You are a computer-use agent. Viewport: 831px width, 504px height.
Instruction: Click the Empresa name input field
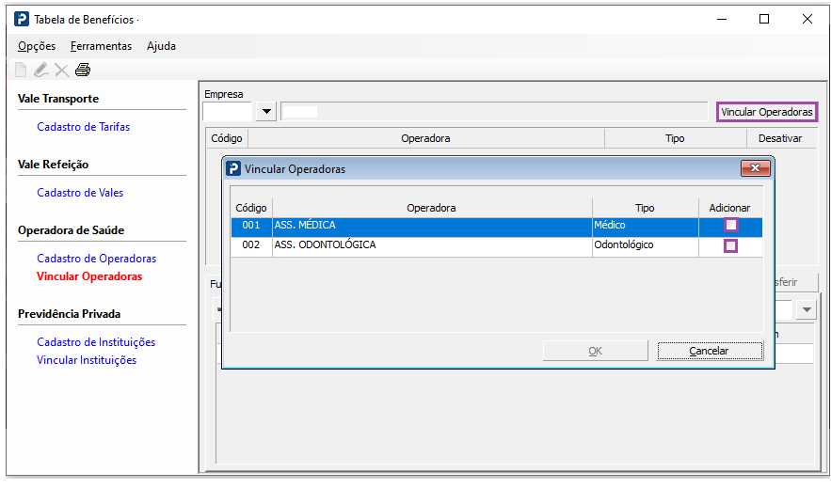pyautogui.click(x=494, y=112)
